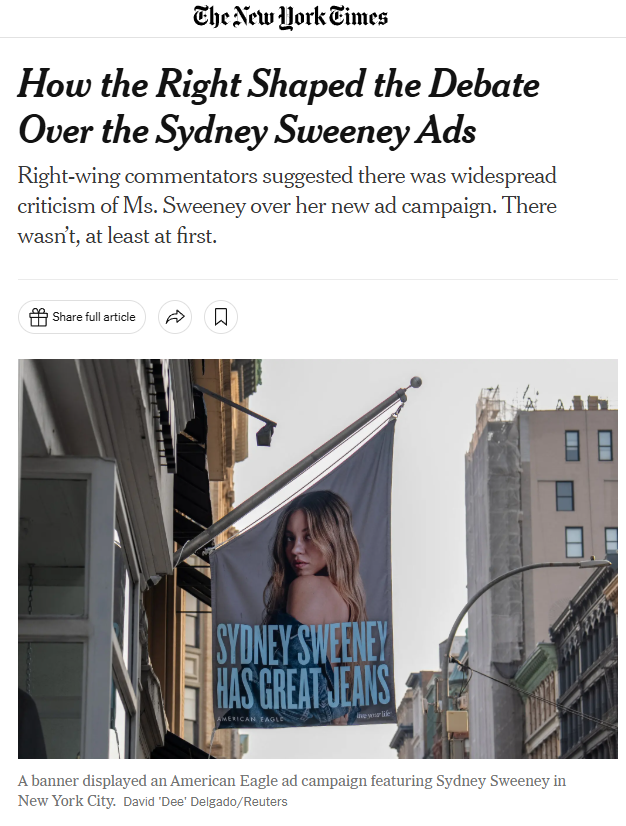Click the gift icon beside Share full article

[x=38, y=317]
